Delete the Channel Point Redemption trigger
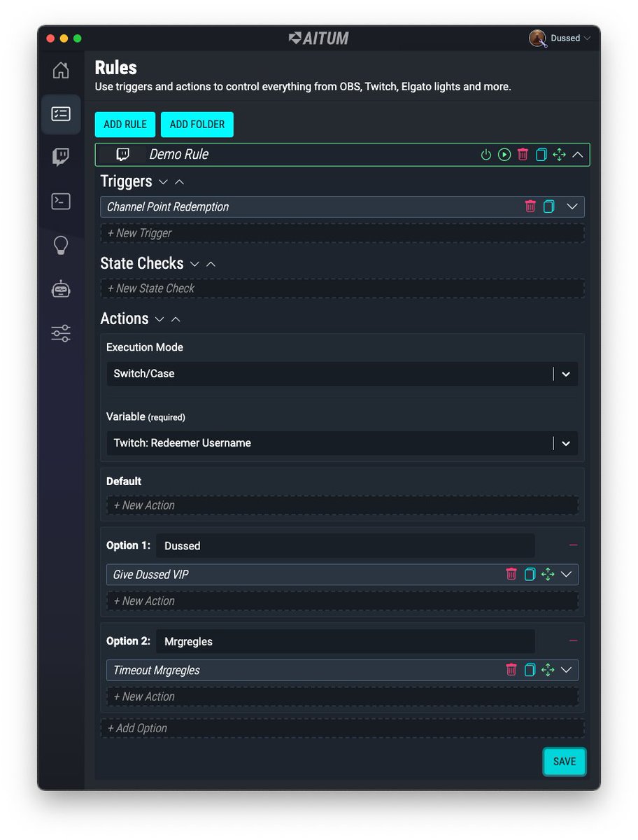 pos(532,206)
